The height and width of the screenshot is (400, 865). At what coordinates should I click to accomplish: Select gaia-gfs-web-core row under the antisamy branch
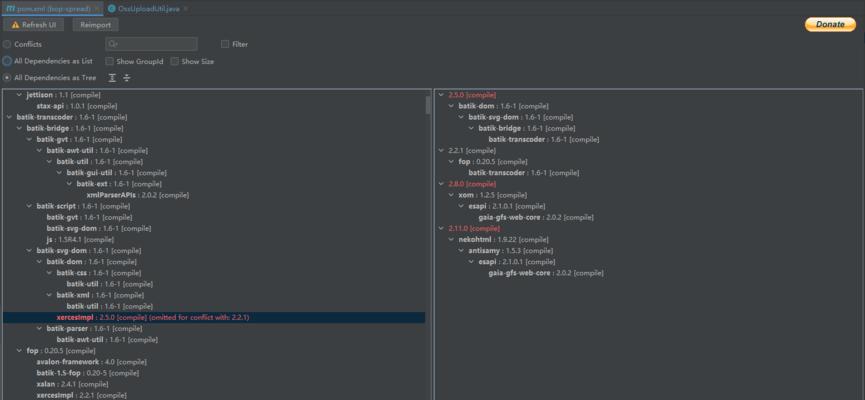click(x=546, y=273)
